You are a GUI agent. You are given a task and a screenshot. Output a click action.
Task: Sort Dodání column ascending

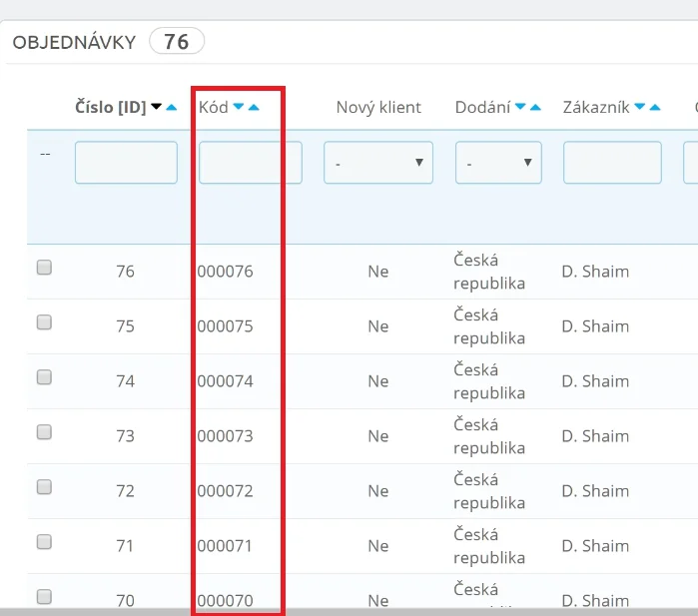tap(535, 108)
